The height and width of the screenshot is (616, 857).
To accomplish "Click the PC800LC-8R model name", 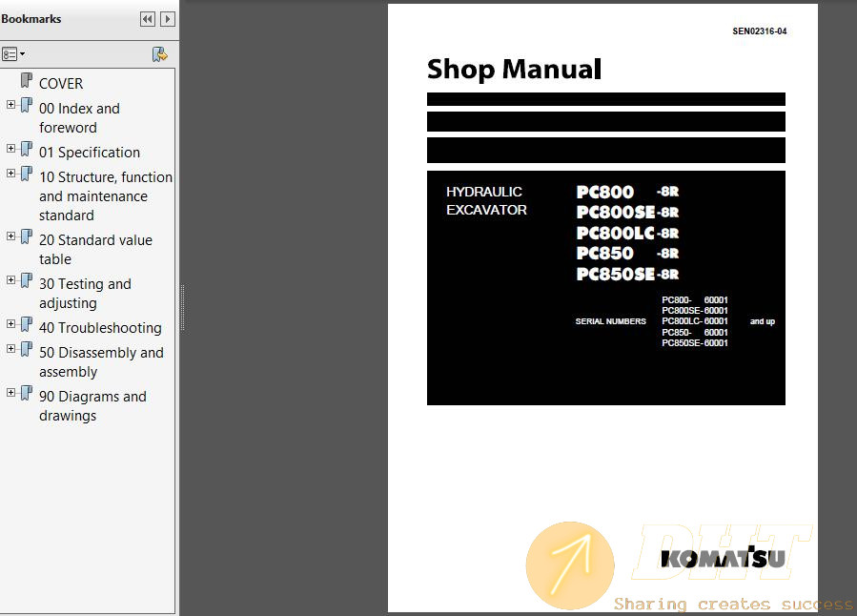I will pyautogui.click(x=627, y=233).
